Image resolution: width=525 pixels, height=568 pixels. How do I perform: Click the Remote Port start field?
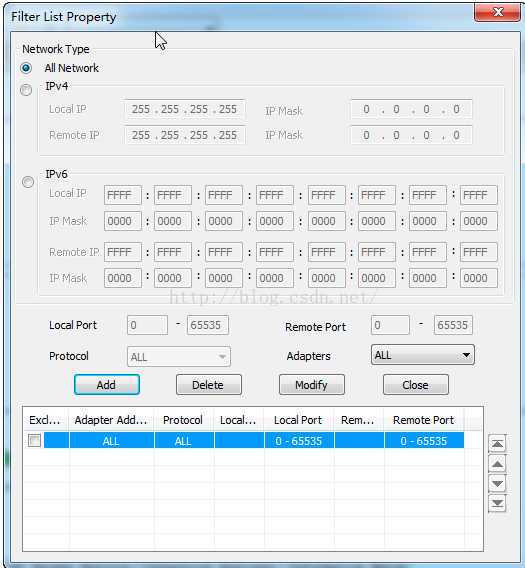[390, 325]
